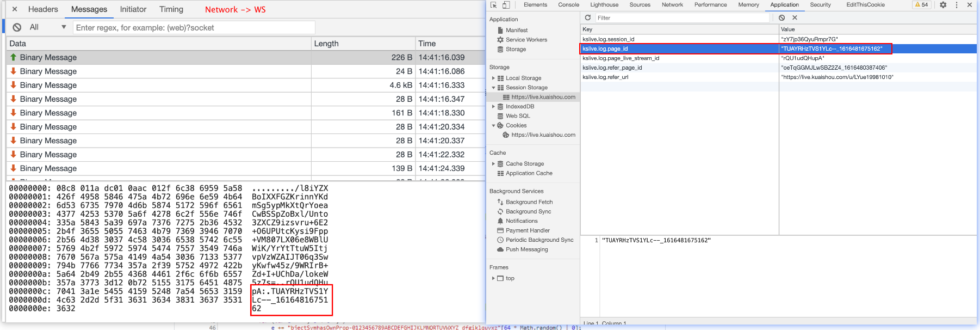
Task: Open Web SQL in the sidebar
Action: tap(518, 116)
